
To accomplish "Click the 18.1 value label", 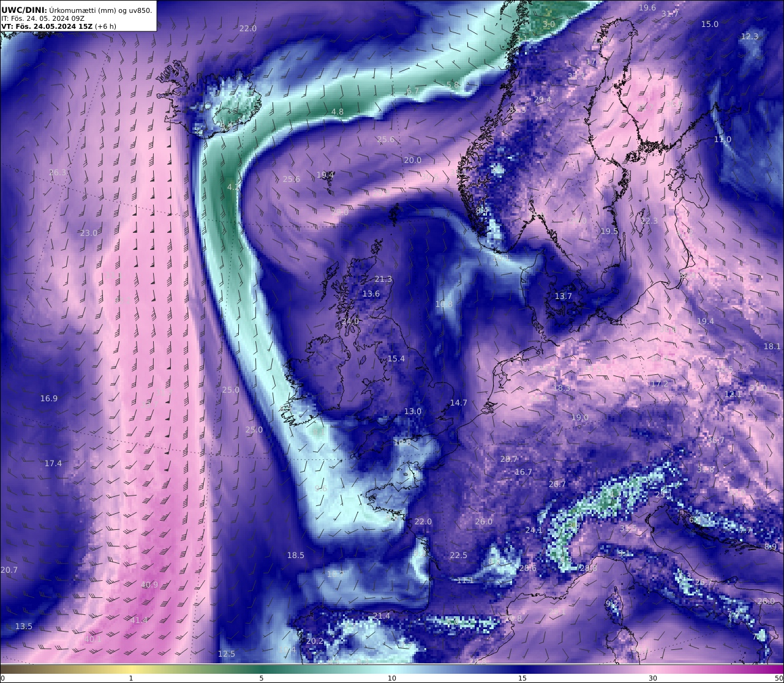I will (x=772, y=346).
